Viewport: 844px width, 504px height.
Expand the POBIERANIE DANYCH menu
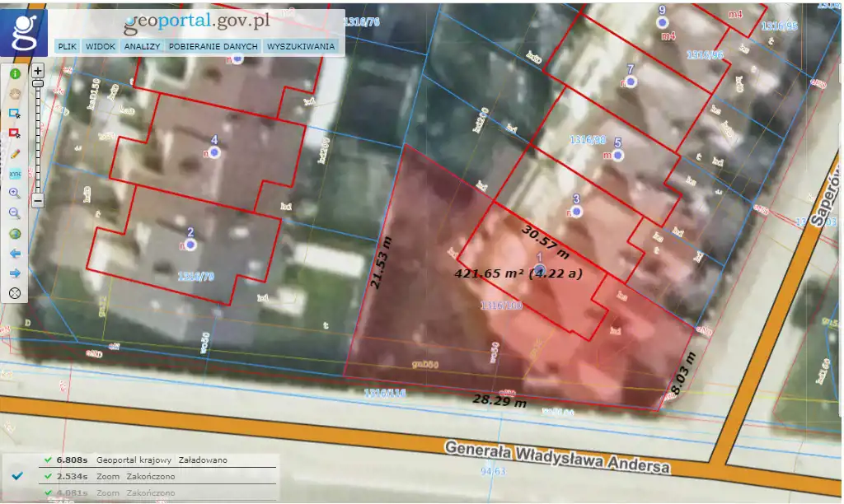(213, 47)
